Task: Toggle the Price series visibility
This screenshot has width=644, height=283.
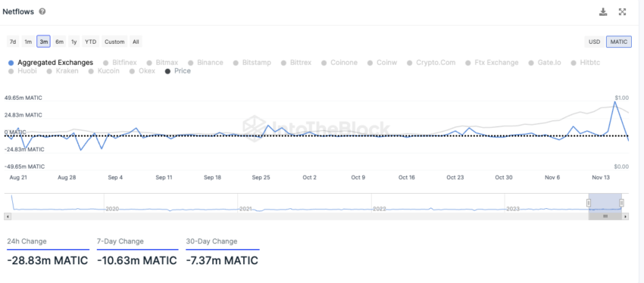Action: tap(178, 71)
